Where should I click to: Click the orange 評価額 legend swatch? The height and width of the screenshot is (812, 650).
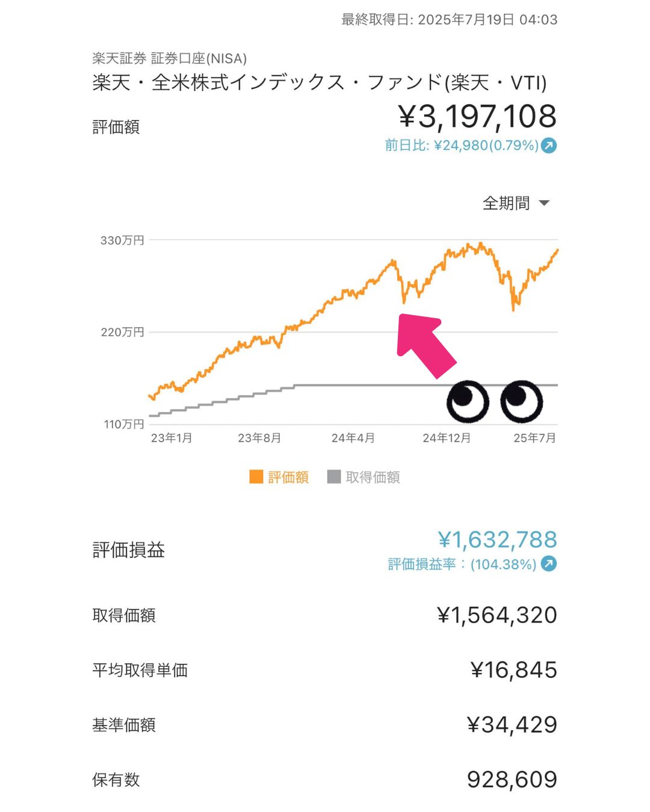click(x=256, y=477)
